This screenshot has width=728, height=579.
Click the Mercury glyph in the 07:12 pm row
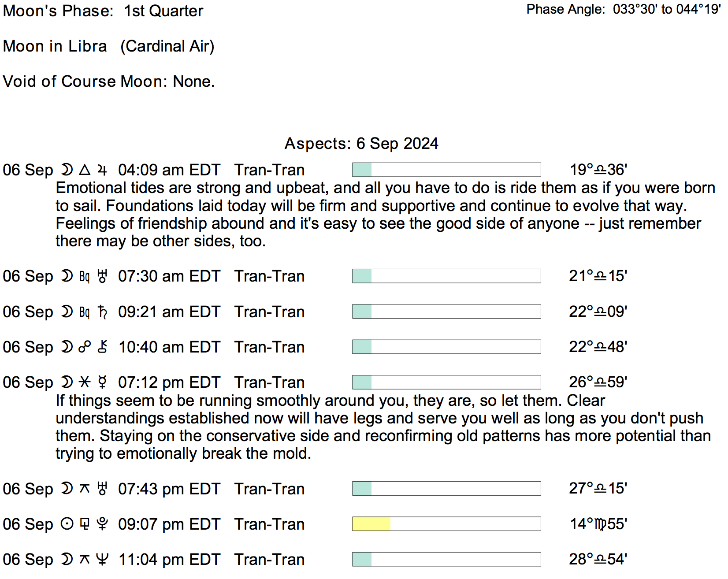pos(102,382)
